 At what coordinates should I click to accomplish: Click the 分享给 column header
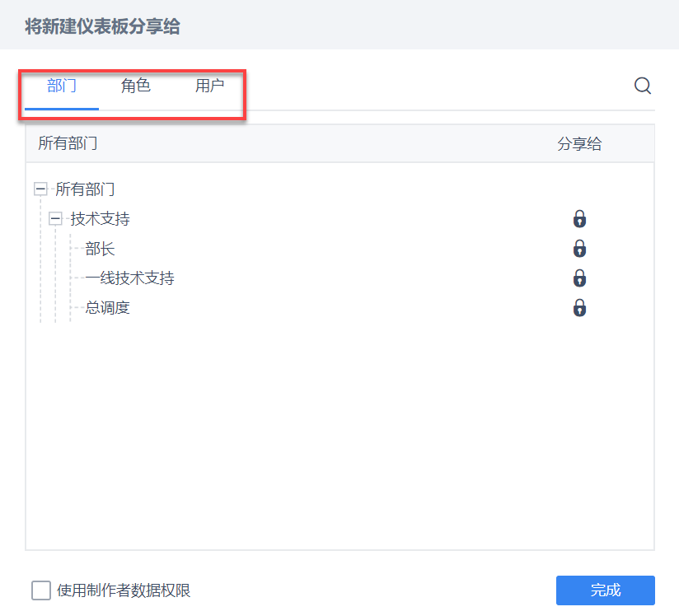[x=579, y=143]
